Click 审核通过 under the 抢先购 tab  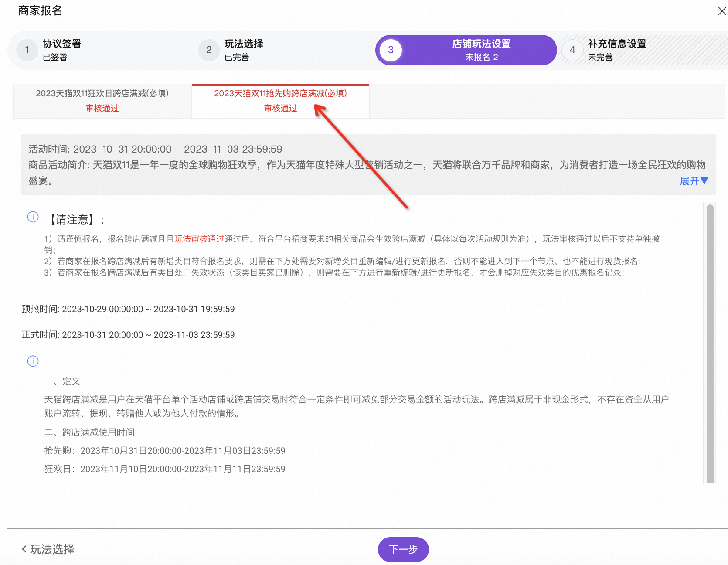click(280, 108)
